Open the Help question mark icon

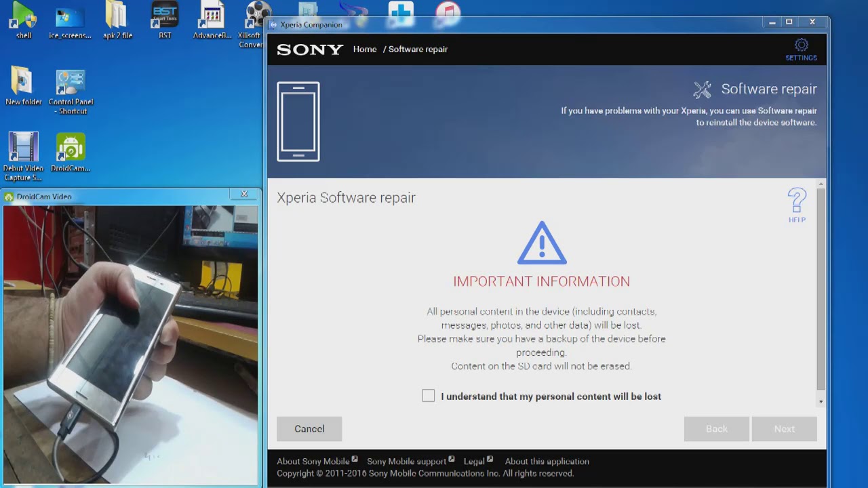[x=797, y=205]
